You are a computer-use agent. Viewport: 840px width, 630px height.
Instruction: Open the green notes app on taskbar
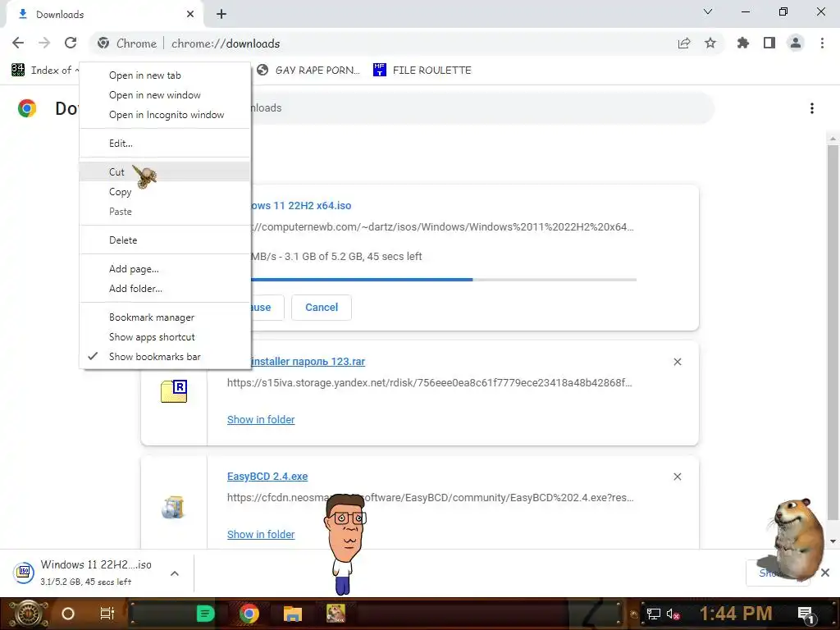coord(205,614)
